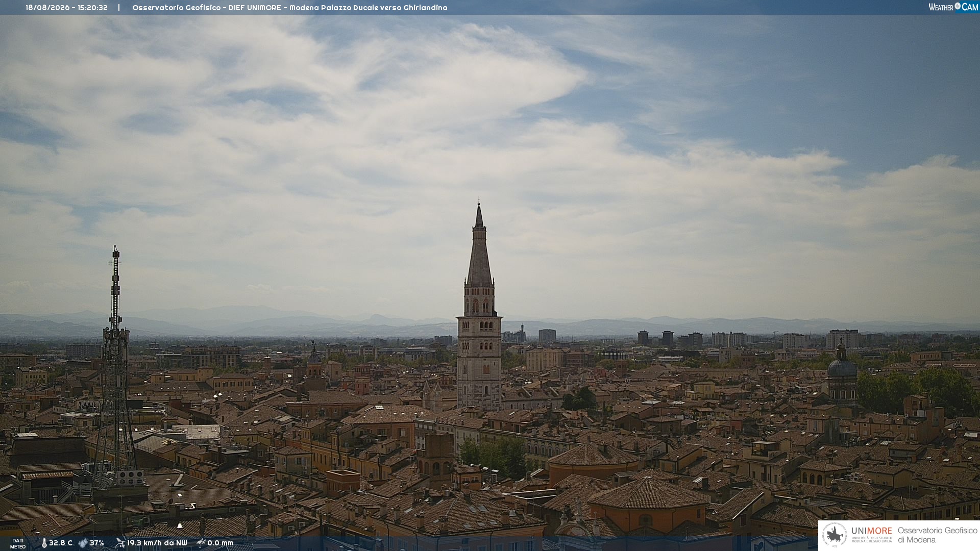
Task: Click the wind anemometer icon
Action: coord(120,543)
